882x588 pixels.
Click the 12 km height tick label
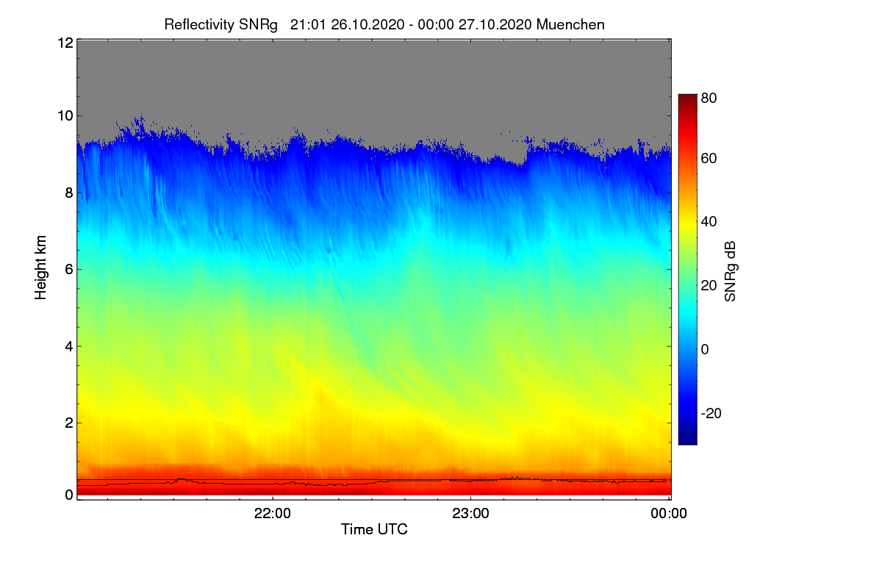65,43
